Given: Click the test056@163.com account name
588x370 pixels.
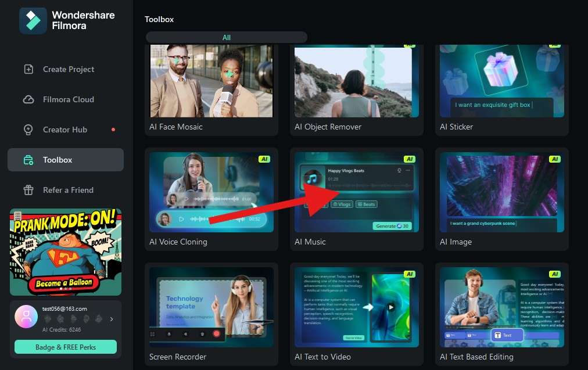Looking at the screenshot, I should point(64,309).
